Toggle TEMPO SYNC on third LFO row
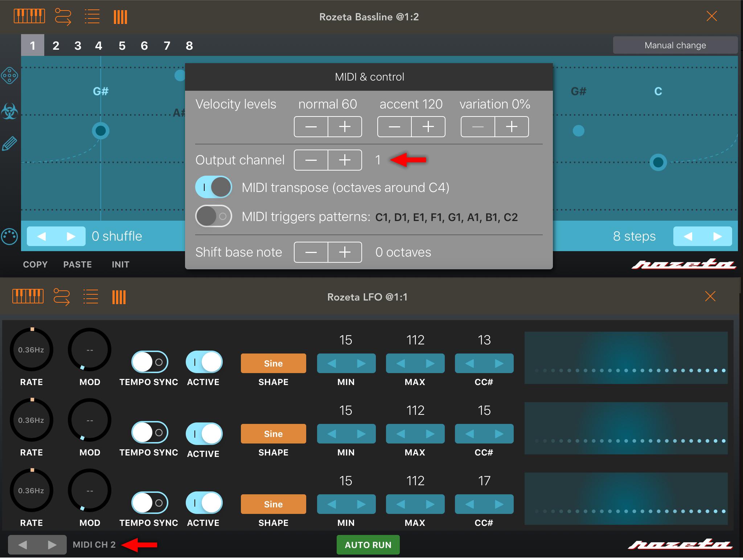 tap(149, 503)
